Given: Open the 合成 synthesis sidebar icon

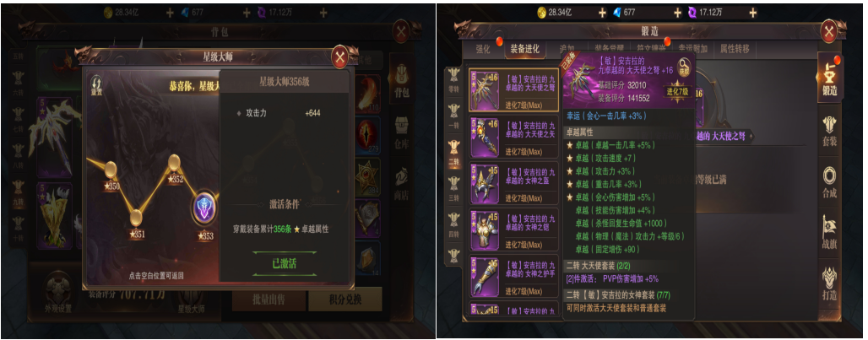Looking at the screenshot, I should point(829,182).
